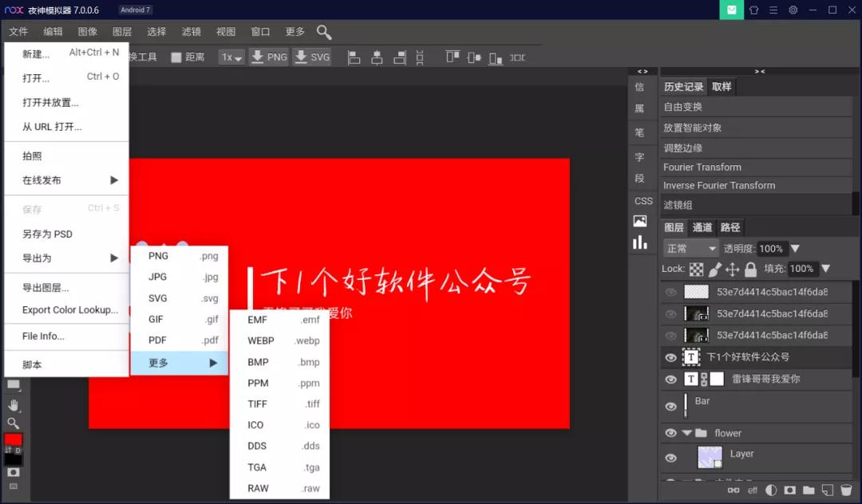Select the link layers icon
This screenshot has width=862, height=504.
[x=734, y=490]
